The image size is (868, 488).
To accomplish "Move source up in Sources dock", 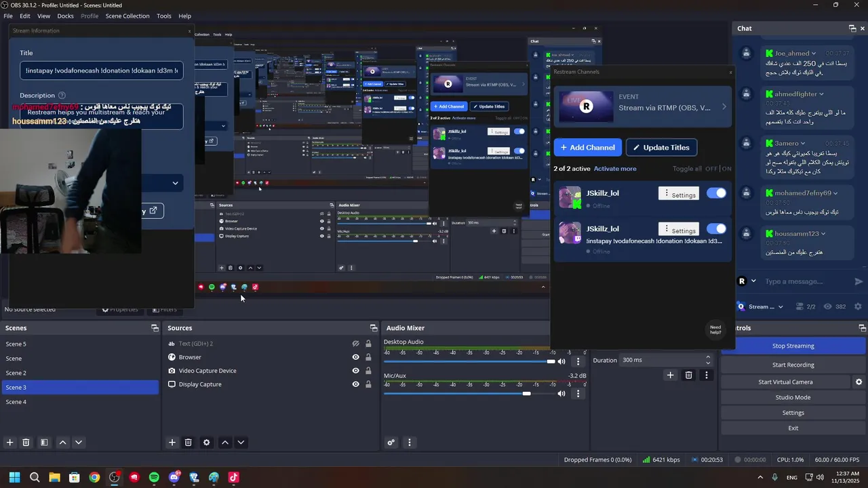I will point(225,443).
